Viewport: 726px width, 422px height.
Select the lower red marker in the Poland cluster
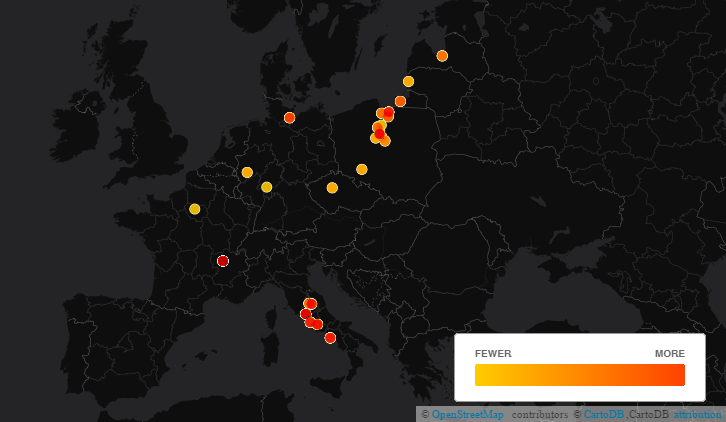pos(379,134)
